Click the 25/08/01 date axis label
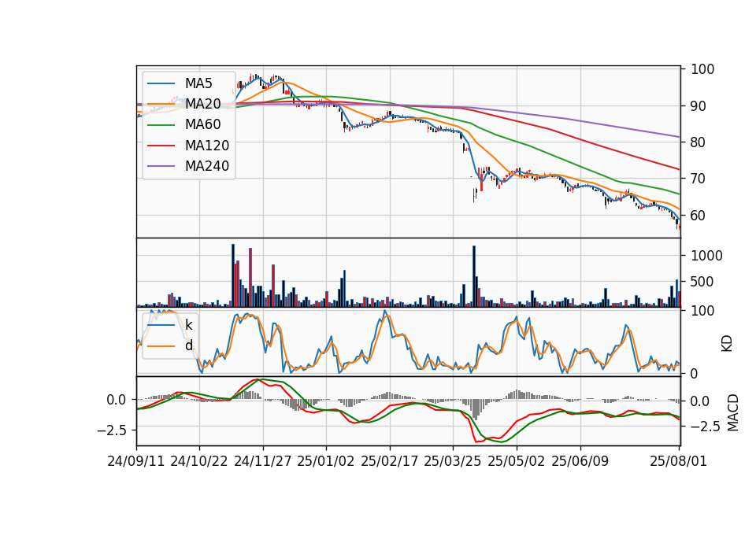 click(678, 461)
